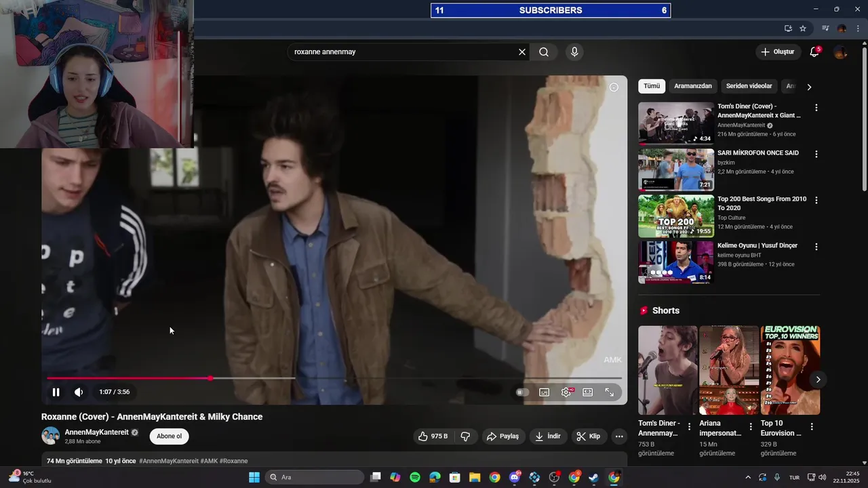
Task: Open the #Roxanne hashtag link
Action: pos(234,461)
